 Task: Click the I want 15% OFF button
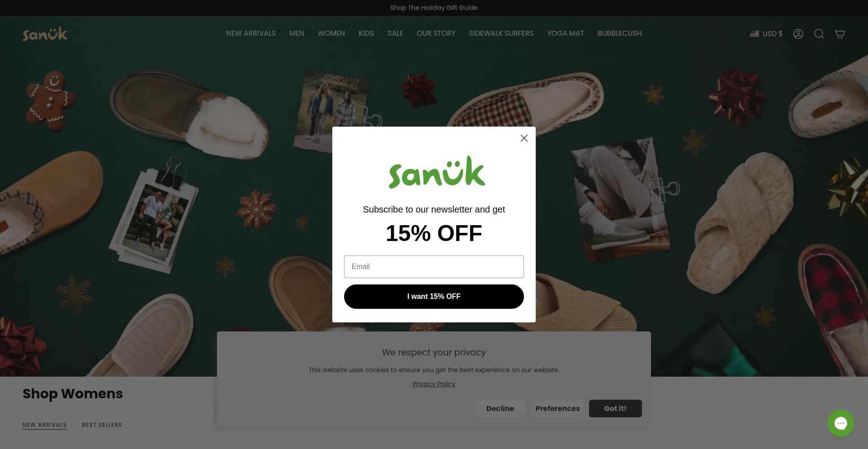tap(434, 297)
